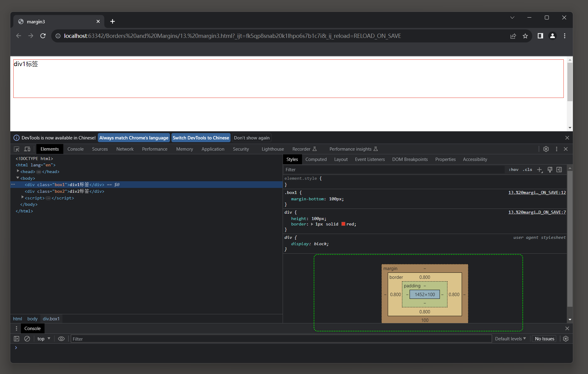
Task: Switch to the Console tab
Action: (75, 149)
